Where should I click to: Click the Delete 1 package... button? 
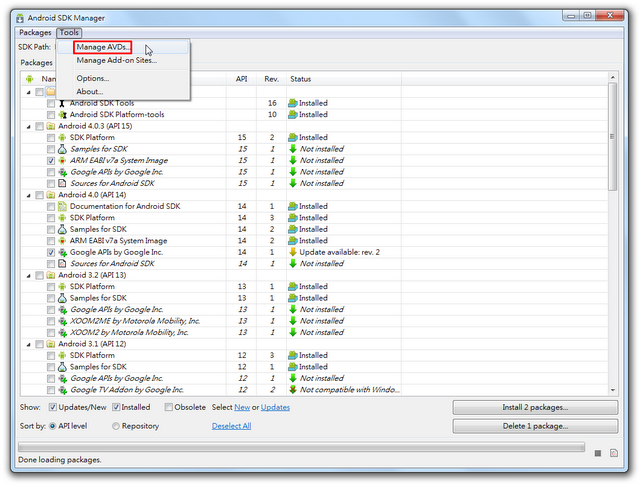[x=535, y=426]
